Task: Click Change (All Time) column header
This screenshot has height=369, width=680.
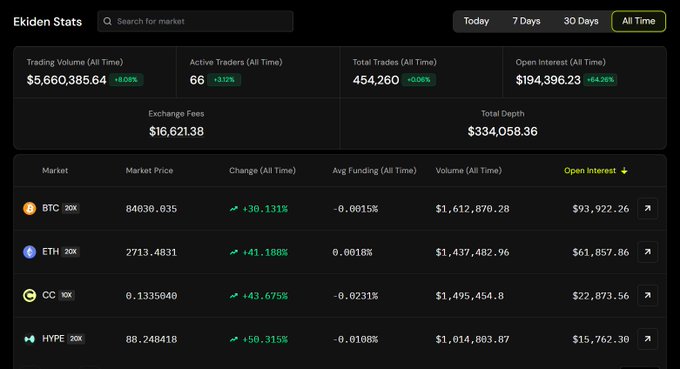Action: coord(262,171)
